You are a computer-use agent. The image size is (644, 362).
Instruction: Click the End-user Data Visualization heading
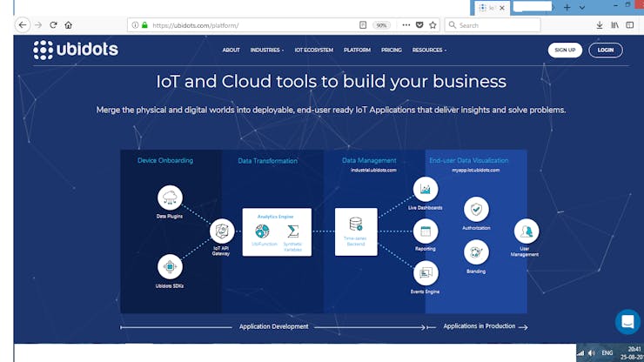468,161
